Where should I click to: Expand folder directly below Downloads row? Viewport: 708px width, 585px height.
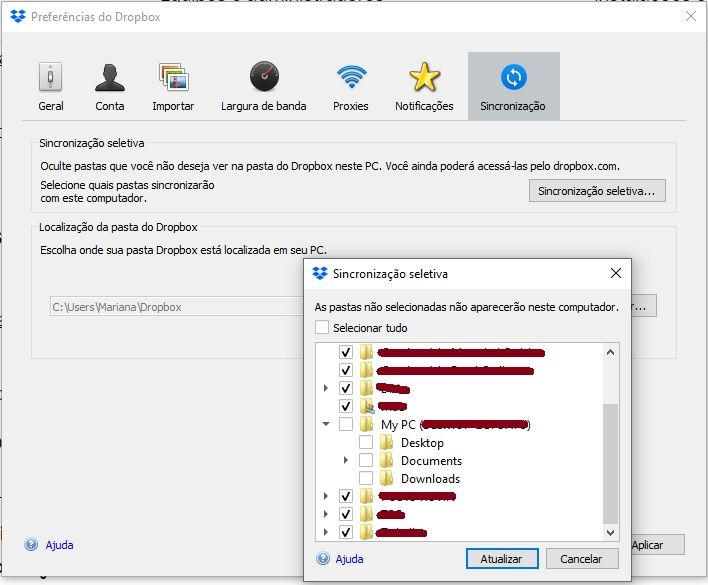(x=326, y=496)
